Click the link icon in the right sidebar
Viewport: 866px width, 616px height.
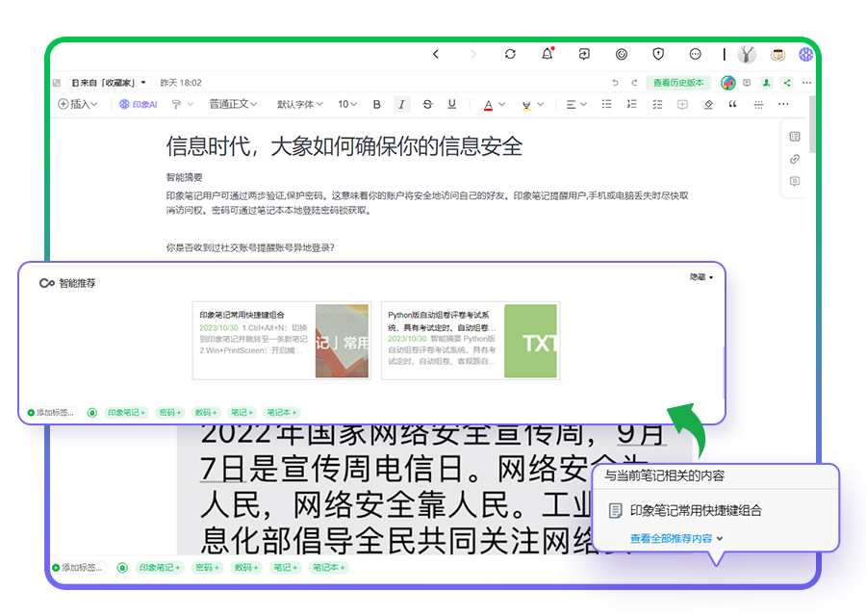795,159
